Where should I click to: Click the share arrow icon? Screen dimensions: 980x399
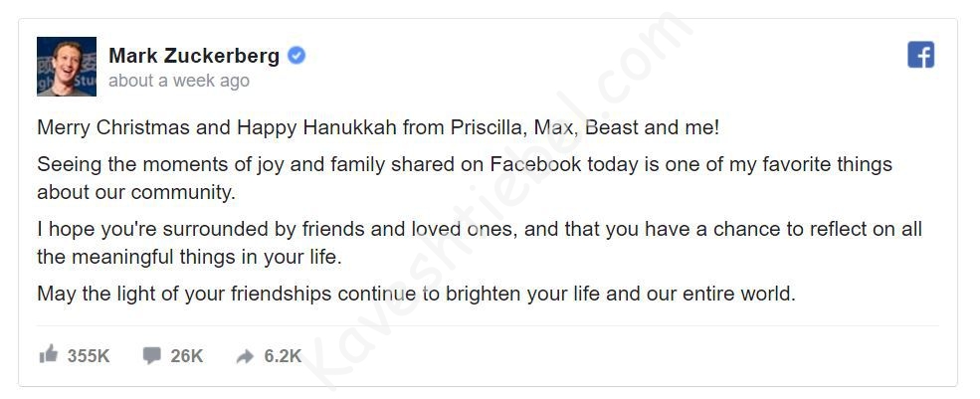click(x=245, y=356)
